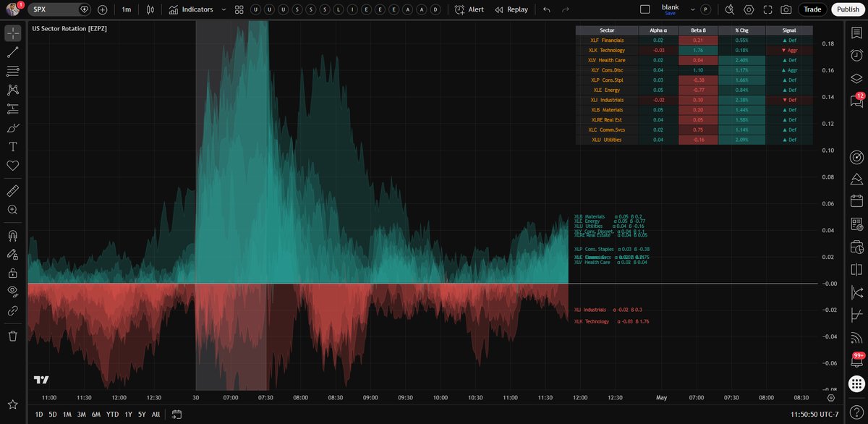Open the alerts clock panel
868x424 pixels.
click(858, 55)
